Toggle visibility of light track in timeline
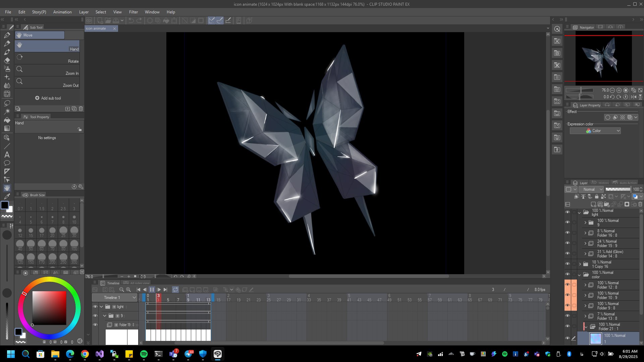The height and width of the screenshot is (362, 644). 95,307
